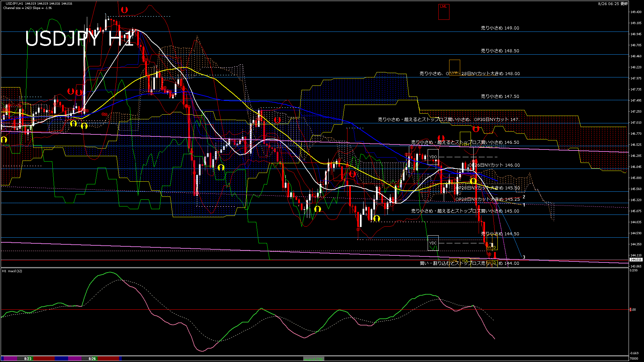Click the 売り小さめ 148.50 level label

[x=500, y=51]
